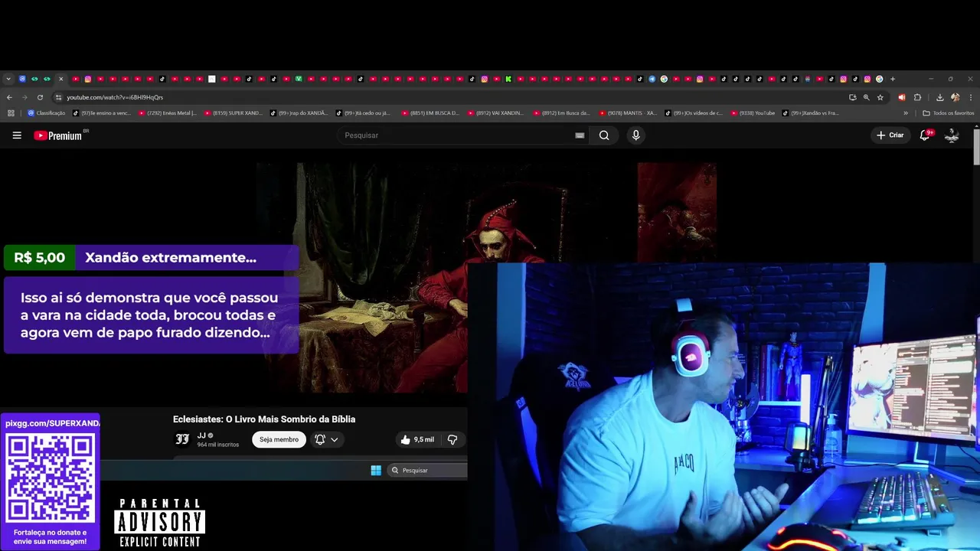Like the video showing 9,5 mil
This screenshot has width=980, height=551.
(x=417, y=439)
